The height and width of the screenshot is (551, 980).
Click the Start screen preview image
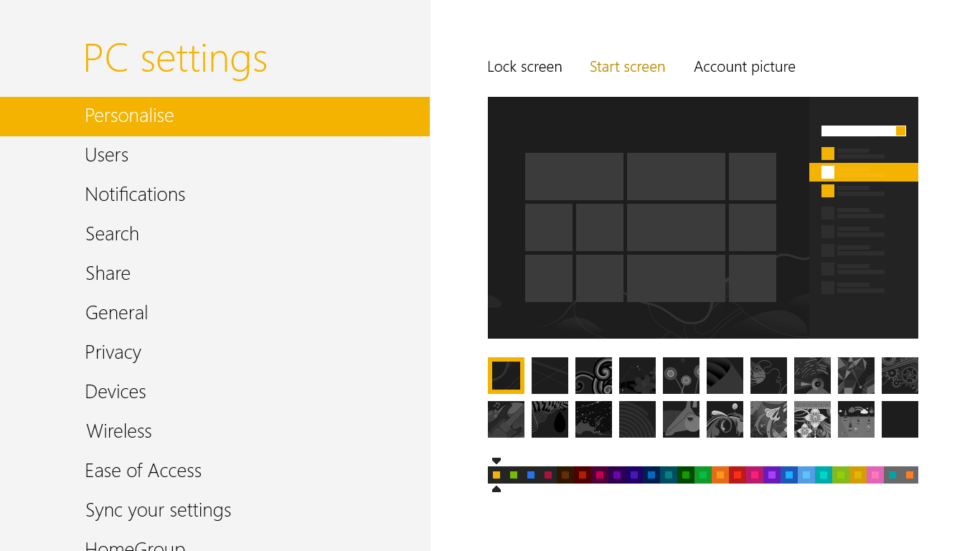tap(702, 217)
